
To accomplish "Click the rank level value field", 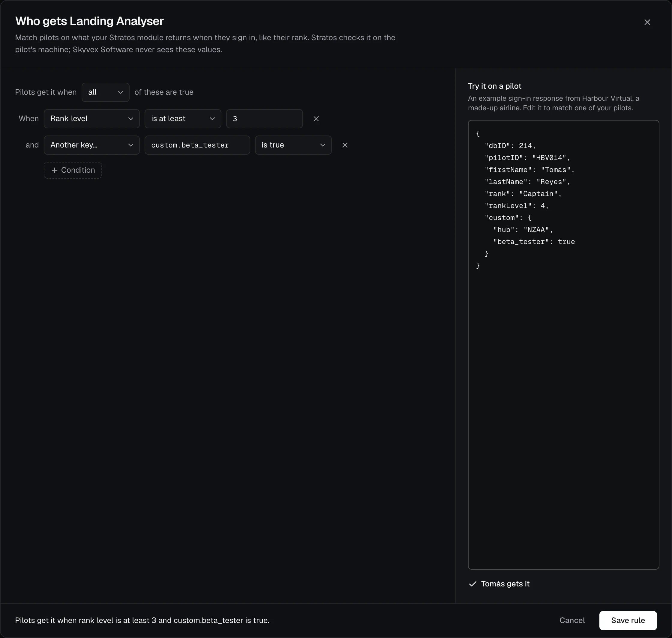I will point(264,119).
